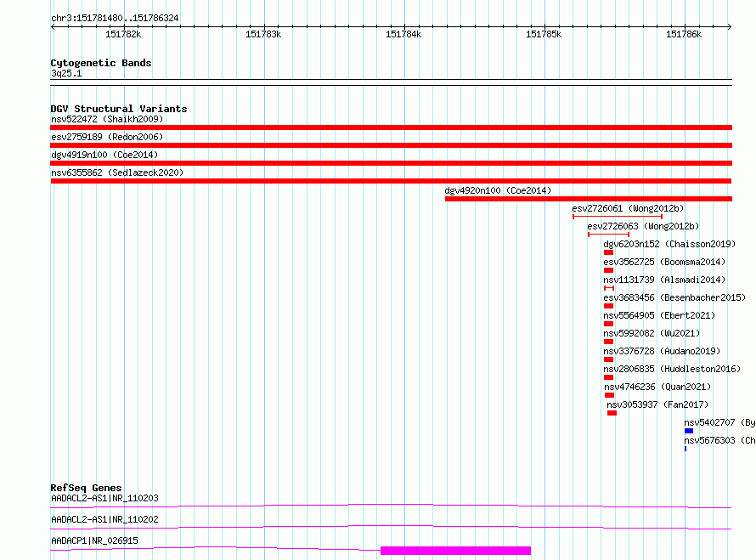Screen dimensions: 756x560
Task: Click the small red block under nsv5564905
Action: pos(608,324)
